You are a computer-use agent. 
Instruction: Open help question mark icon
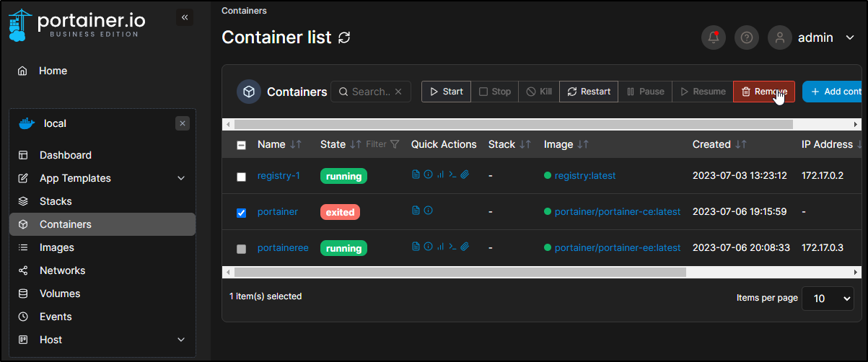(x=747, y=37)
